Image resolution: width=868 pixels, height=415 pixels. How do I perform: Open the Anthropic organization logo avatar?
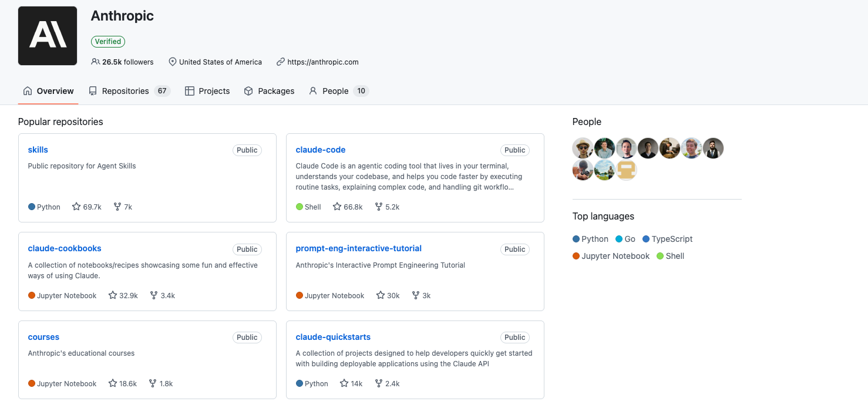pyautogui.click(x=48, y=36)
